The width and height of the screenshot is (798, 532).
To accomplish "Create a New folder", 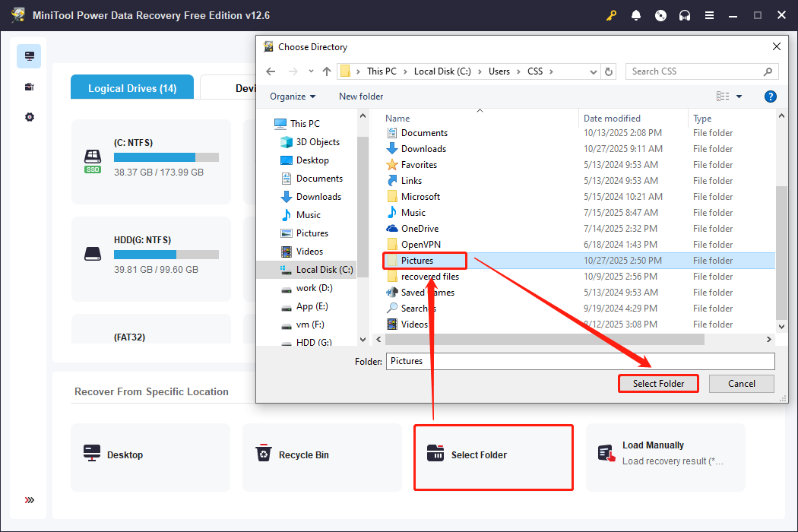I will point(360,97).
